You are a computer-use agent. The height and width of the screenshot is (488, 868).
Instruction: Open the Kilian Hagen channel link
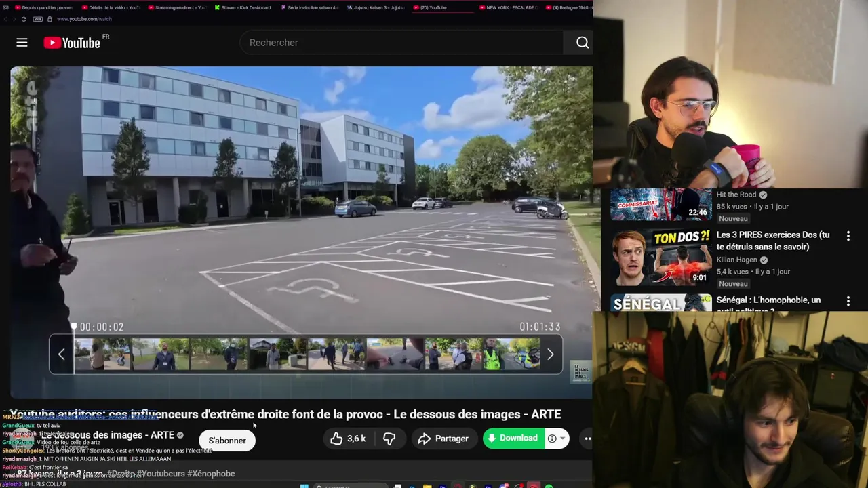(x=737, y=260)
